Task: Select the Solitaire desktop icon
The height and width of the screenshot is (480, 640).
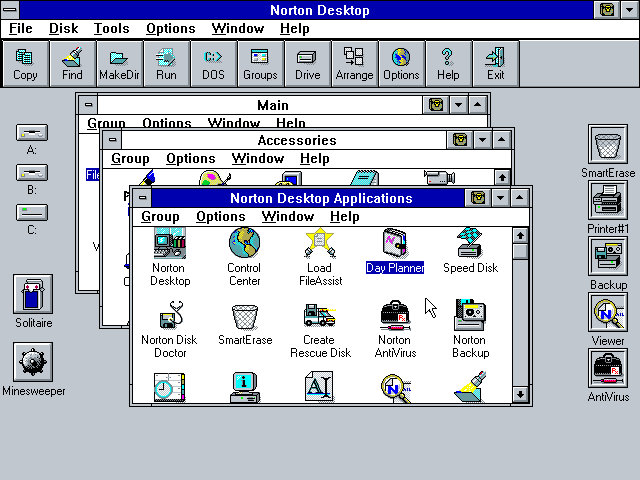Action: tap(33, 294)
